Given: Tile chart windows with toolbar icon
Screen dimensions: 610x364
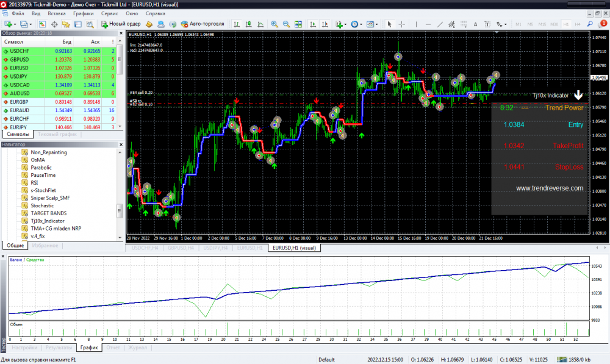Looking at the screenshot, I should coord(298,24).
